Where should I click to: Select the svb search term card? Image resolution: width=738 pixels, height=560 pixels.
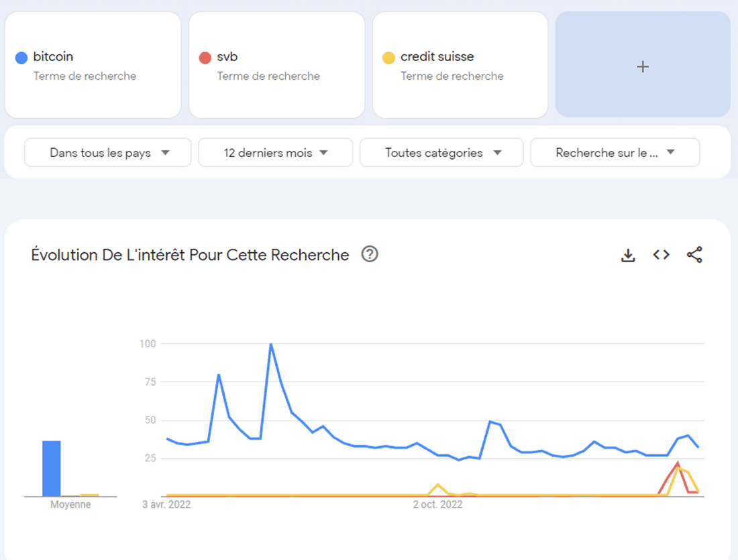click(x=276, y=65)
